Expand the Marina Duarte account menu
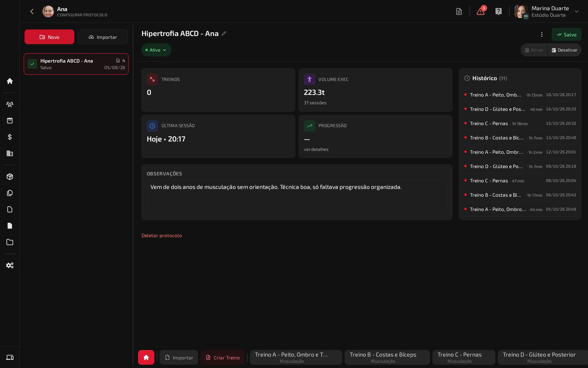 576,11
